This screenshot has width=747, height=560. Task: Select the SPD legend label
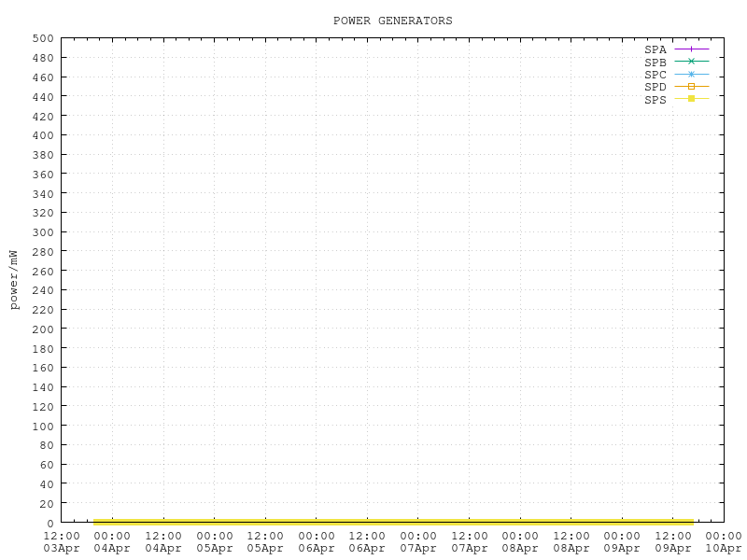pyautogui.click(x=655, y=87)
